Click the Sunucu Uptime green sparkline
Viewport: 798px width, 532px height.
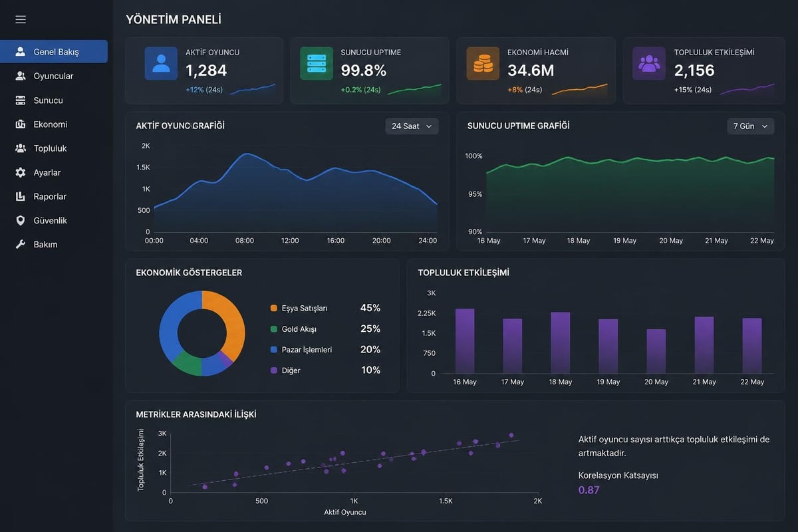(x=414, y=89)
